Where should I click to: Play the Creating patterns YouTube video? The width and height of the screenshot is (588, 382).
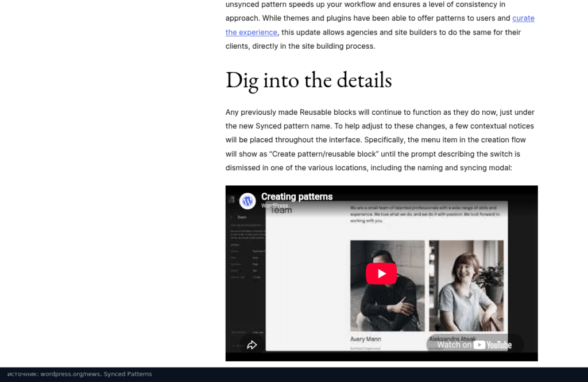[x=381, y=274]
